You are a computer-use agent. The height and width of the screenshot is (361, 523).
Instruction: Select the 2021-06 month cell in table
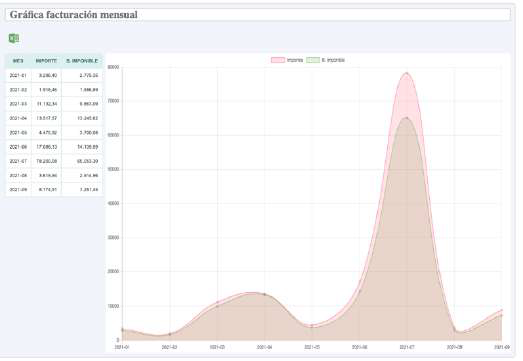tap(18, 147)
